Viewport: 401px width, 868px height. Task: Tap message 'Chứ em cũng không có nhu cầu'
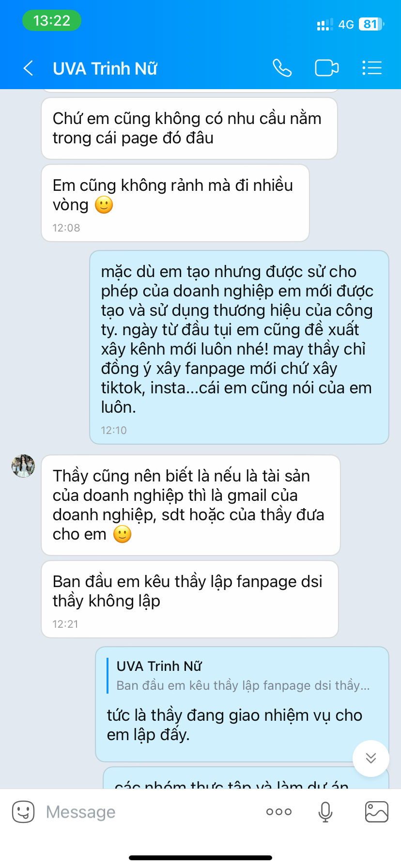[x=189, y=128]
